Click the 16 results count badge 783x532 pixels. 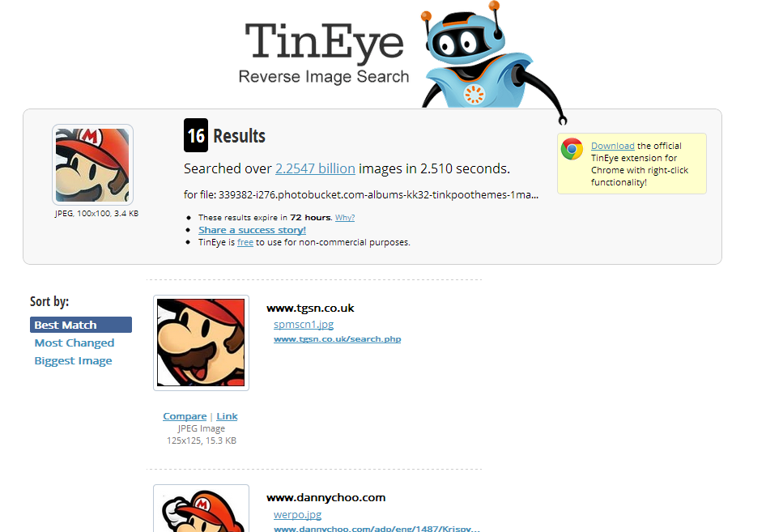coord(196,135)
